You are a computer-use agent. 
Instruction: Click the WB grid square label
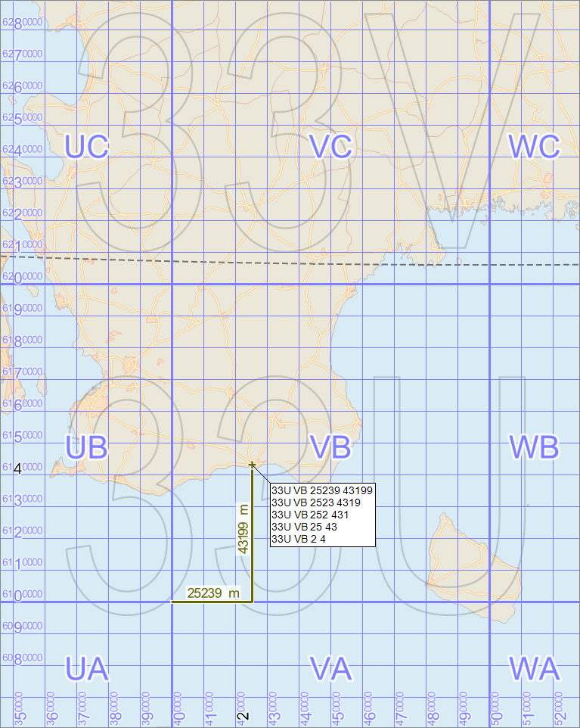(x=534, y=447)
